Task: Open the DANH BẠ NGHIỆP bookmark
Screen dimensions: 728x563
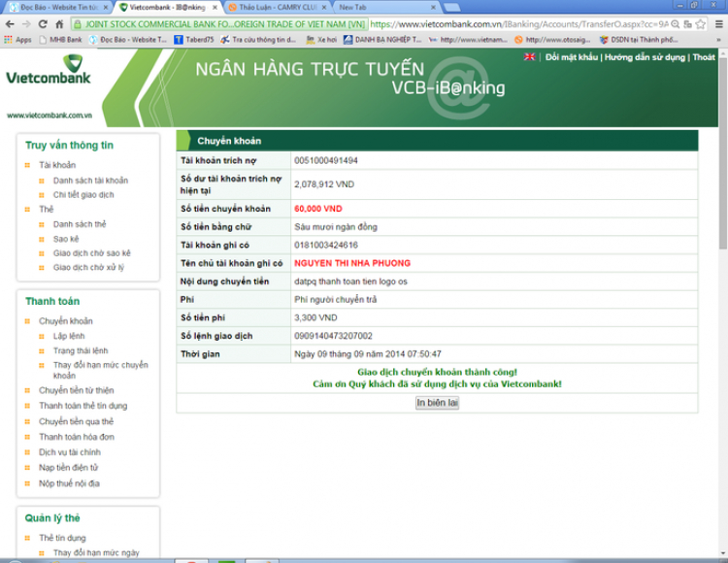Action: (x=382, y=40)
